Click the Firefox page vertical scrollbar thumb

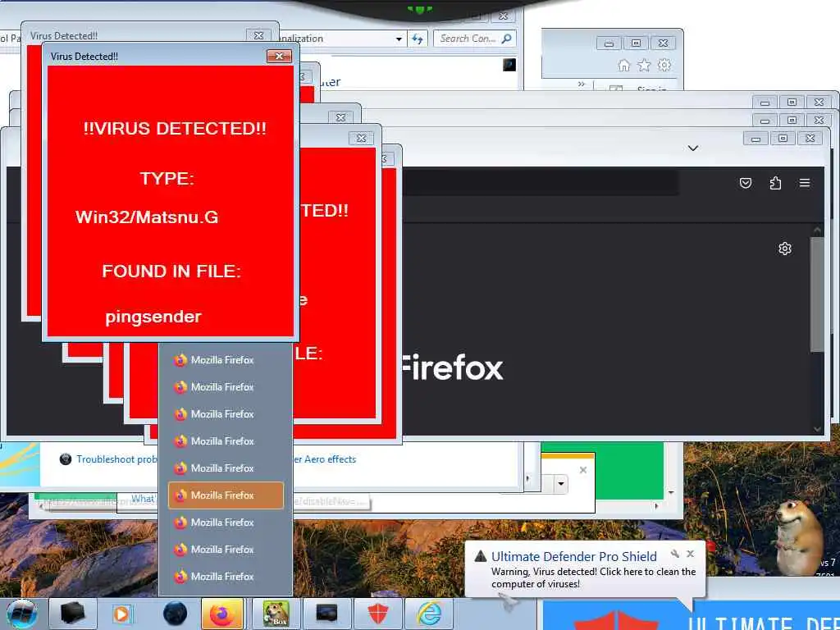pyautogui.click(x=816, y=294)
